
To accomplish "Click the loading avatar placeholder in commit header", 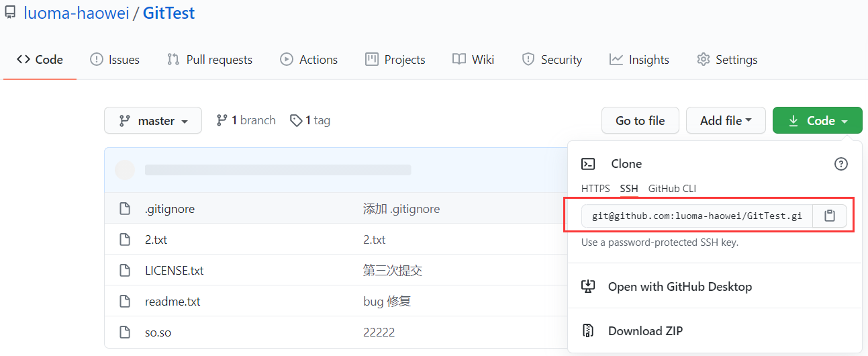I will pyautogui.click(x=125, y=170).
